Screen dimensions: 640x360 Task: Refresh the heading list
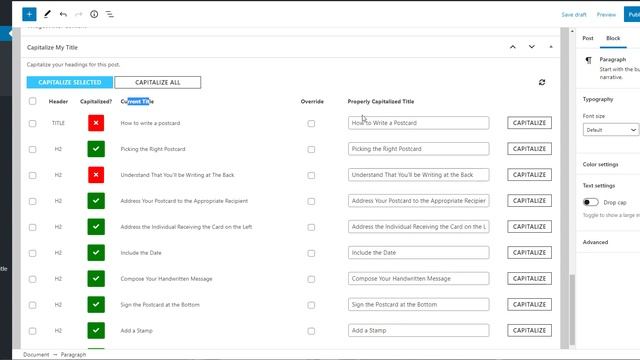[542, 82]
